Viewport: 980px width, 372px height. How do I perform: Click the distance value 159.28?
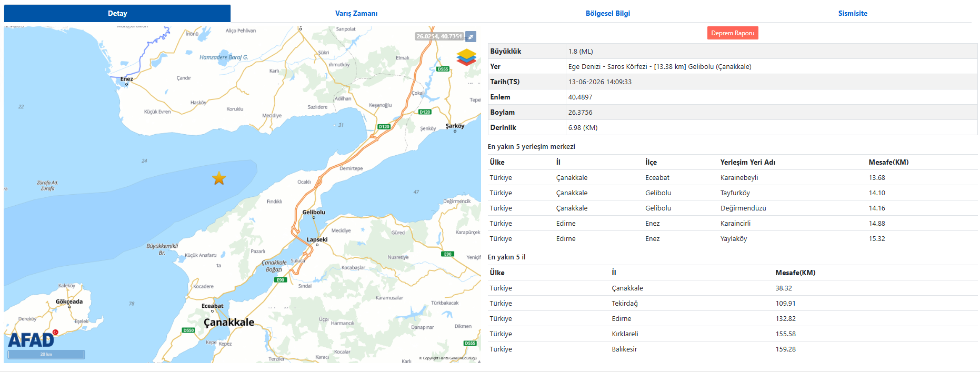click(x=785, y=349)
